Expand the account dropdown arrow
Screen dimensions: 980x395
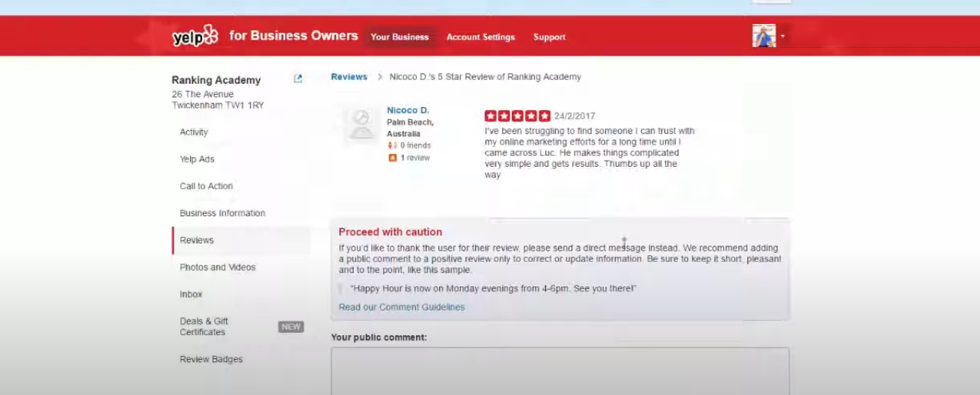click(x=783, y=36)
